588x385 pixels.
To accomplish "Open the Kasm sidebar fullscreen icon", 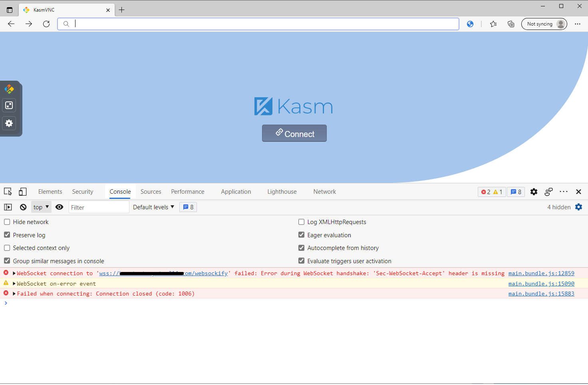I will pos(9,105).
